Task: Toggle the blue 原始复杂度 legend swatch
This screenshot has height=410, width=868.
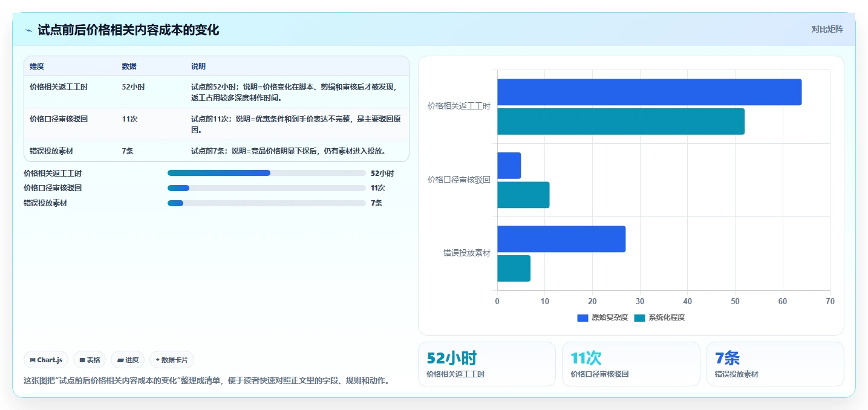Action: [582, 317]
